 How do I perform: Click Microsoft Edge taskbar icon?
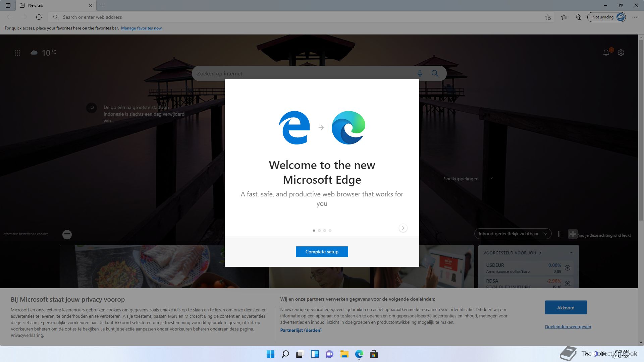(x=359, y=354)
